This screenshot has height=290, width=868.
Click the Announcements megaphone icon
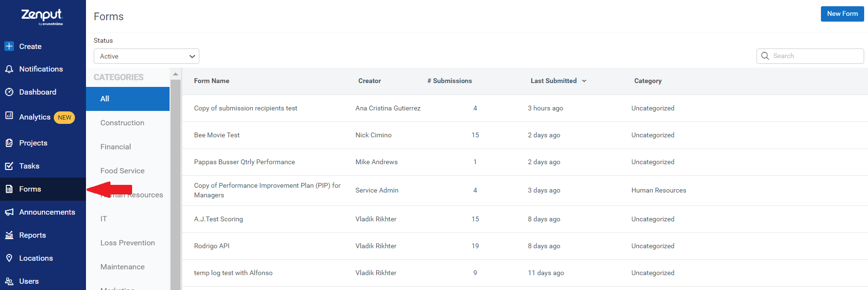(9, 212)
